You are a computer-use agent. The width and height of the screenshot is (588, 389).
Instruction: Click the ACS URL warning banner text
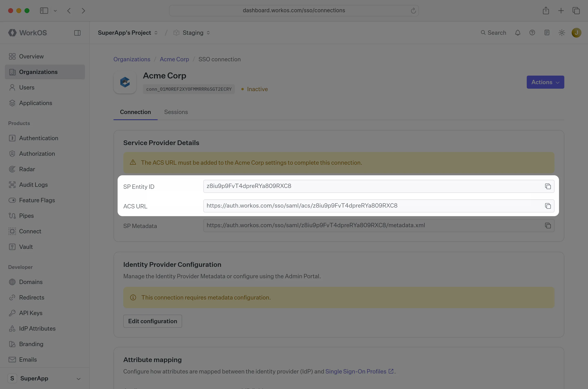251,163
